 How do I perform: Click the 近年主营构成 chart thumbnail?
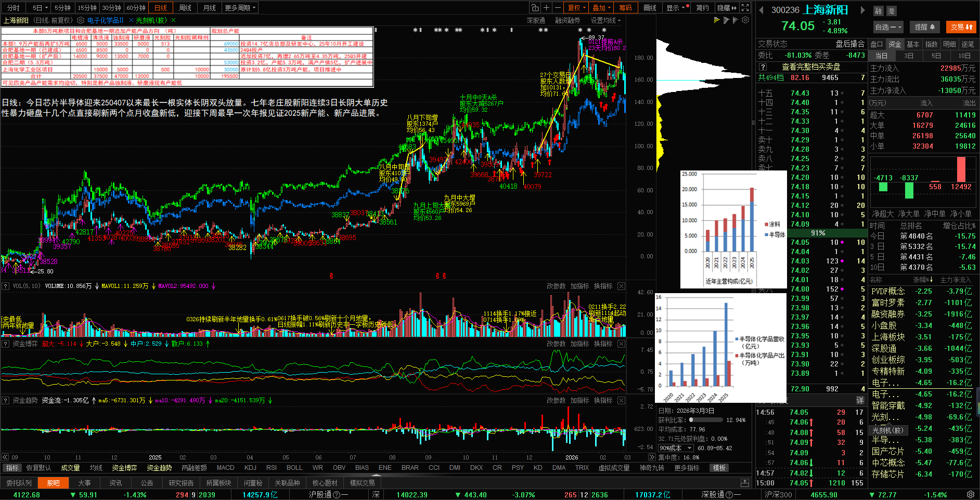tap(733, 229)
